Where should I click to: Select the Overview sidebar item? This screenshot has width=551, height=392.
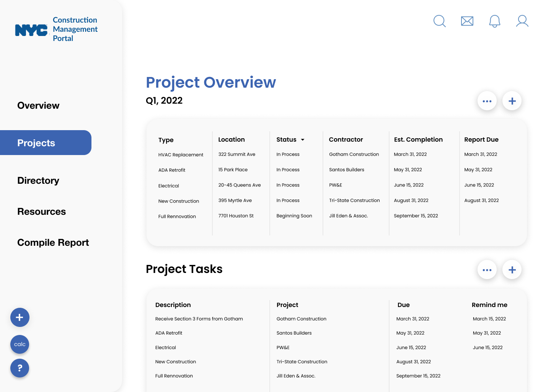click(38, 105)
